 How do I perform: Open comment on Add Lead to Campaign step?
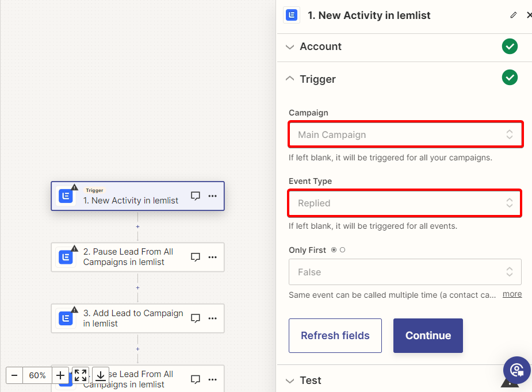point(196,318)
